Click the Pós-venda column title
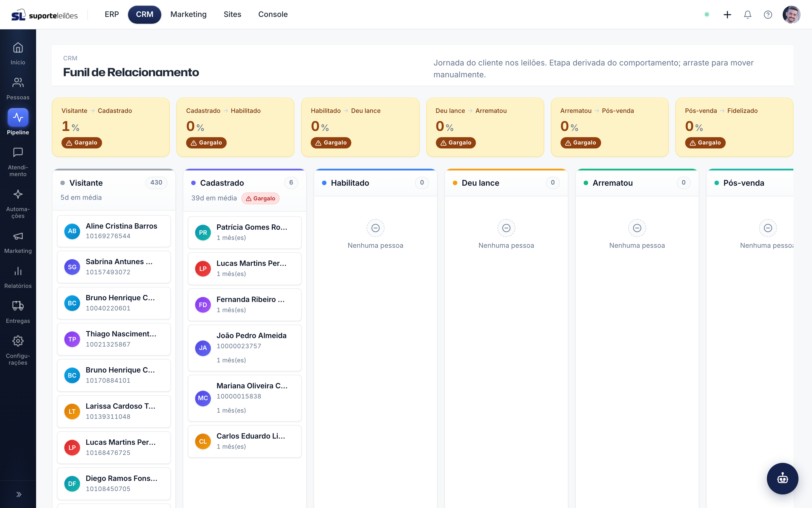 [x=743, y=183]
